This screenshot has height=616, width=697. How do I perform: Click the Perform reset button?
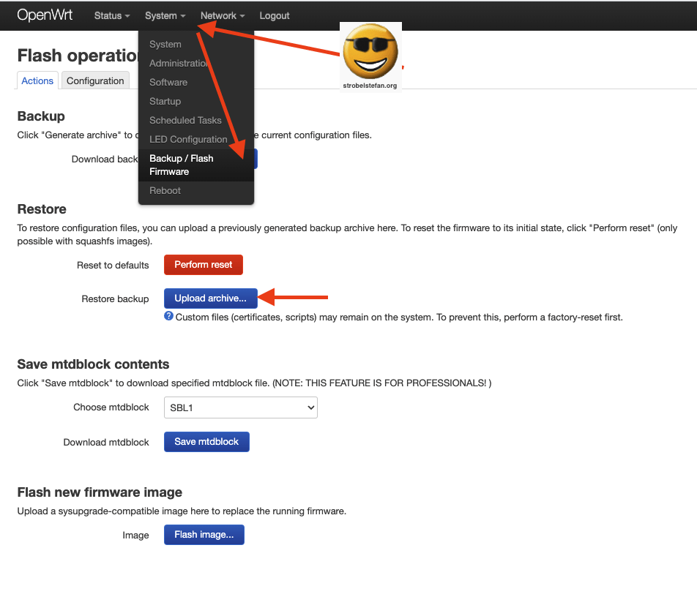(203, 264)
